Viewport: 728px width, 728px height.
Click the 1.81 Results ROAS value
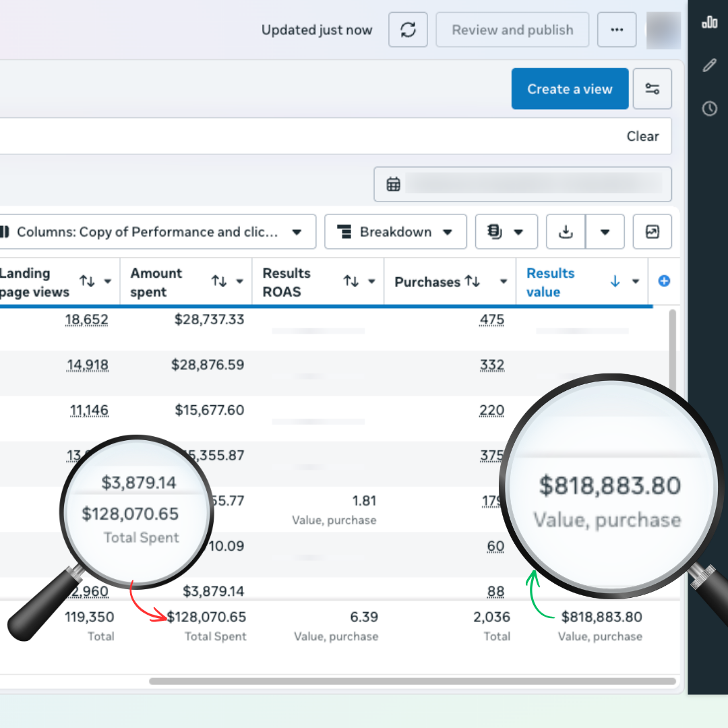tap(364, 500)
